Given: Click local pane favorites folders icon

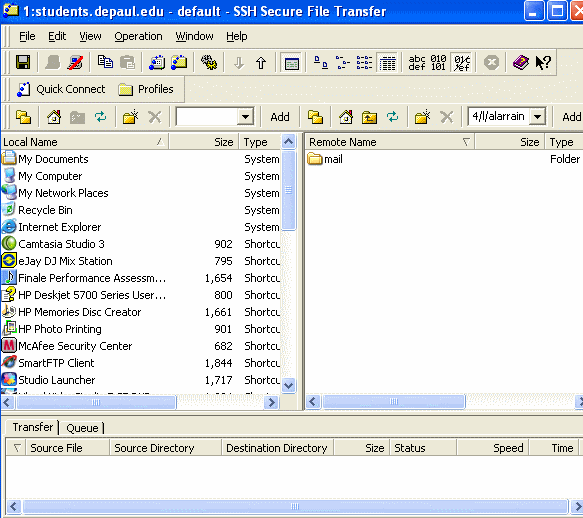Looking at the screenshot, I should tap(23, 117).
